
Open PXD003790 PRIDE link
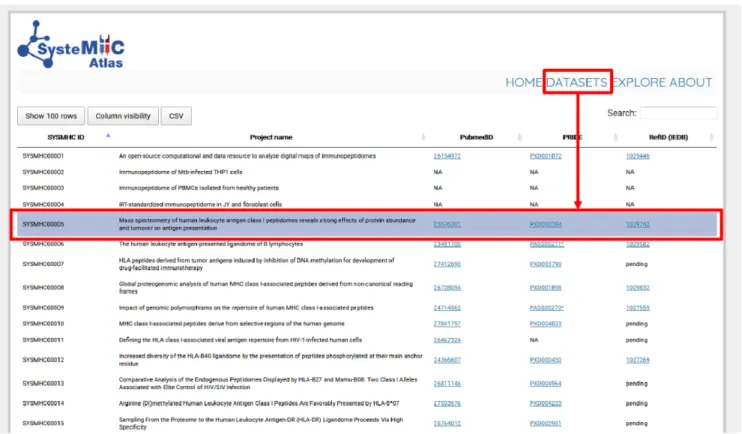point(545,264)
